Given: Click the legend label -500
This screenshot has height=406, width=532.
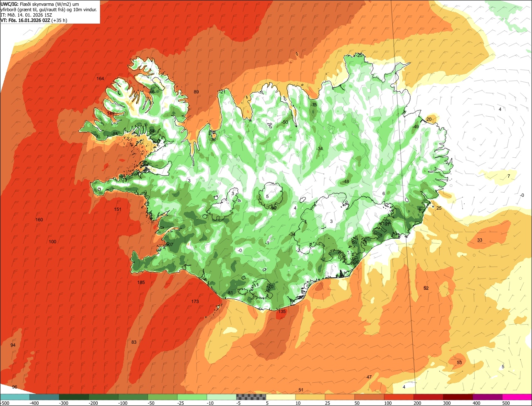Looking at the screenshot, I should (x=5, y=403).
